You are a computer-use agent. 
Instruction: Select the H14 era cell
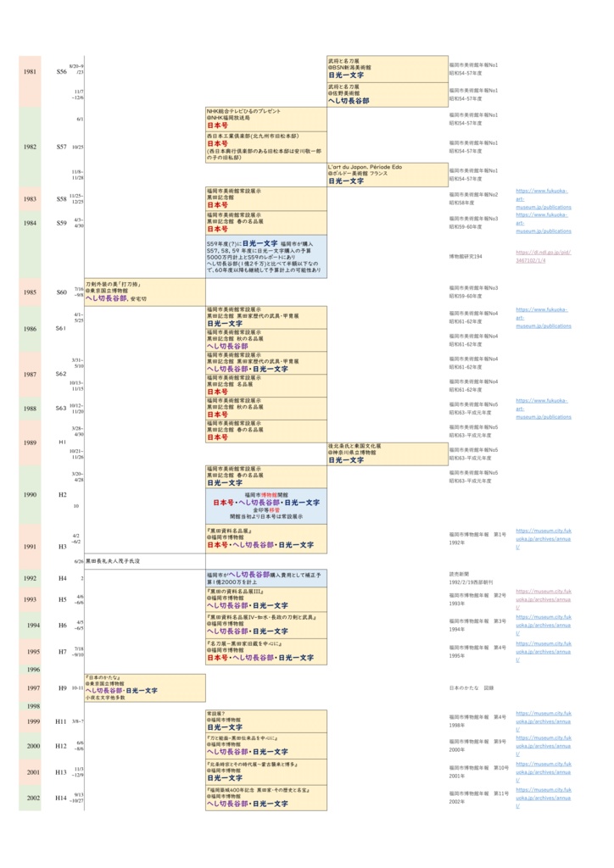point(61,798)
